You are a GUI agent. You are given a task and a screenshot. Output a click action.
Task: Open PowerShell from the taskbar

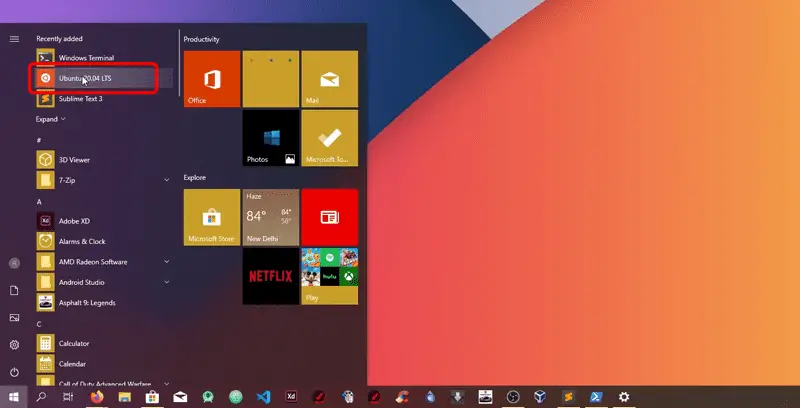tap(596, 397)
